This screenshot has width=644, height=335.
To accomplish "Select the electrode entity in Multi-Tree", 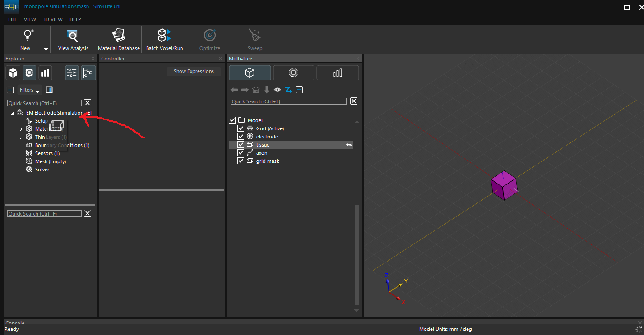I will (267, 137).
